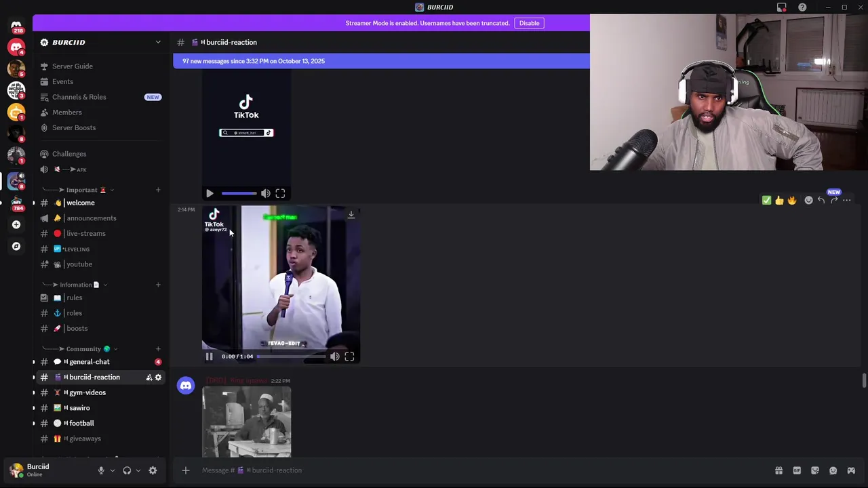Open the add reaction emoji picker
Screen dimensions: 868x488
pyautogui.click(x=808, y=201)
